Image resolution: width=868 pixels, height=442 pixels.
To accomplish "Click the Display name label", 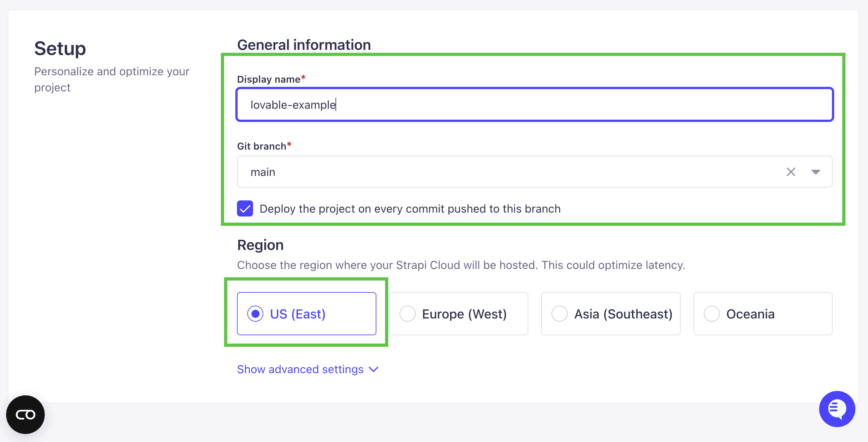I will 271,79.
